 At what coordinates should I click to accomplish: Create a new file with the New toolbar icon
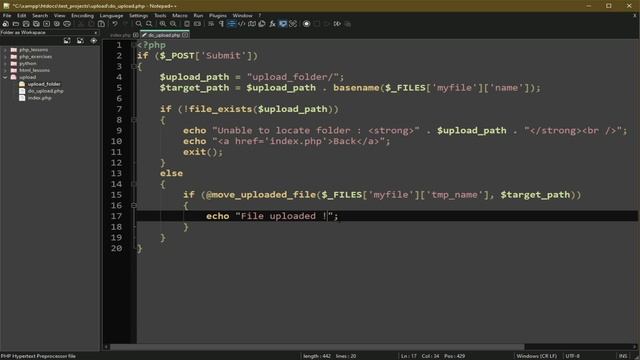coord(5,24)
